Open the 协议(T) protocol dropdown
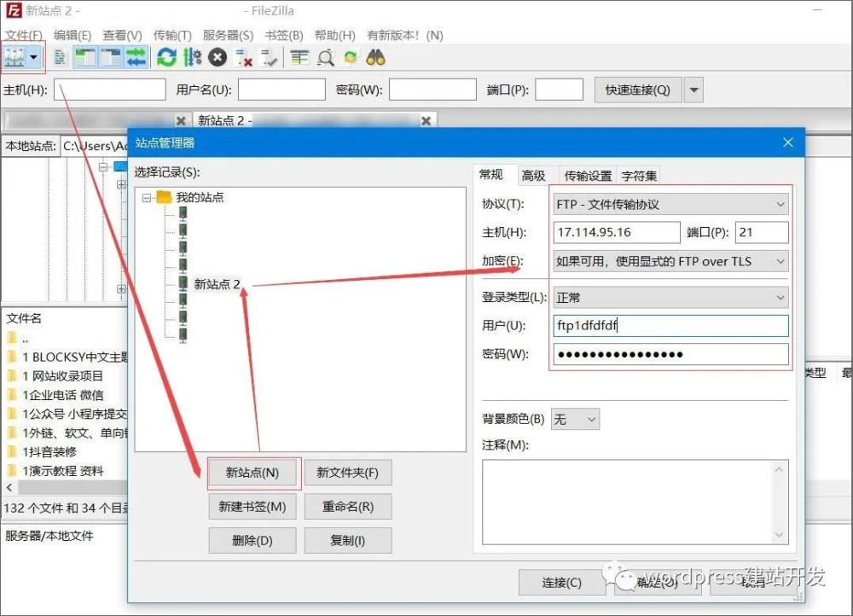853x616 pixels. tap(670, 204)
